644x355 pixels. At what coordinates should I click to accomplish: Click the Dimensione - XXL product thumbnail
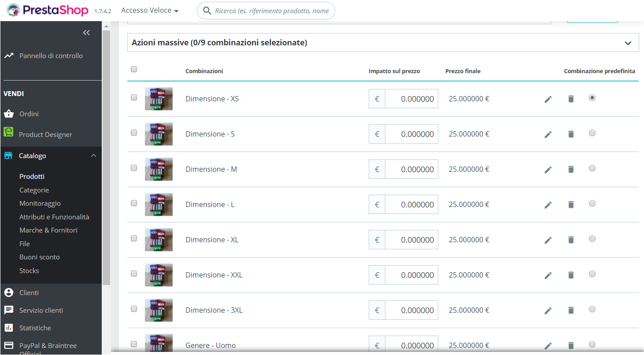(x=159, y=275)
